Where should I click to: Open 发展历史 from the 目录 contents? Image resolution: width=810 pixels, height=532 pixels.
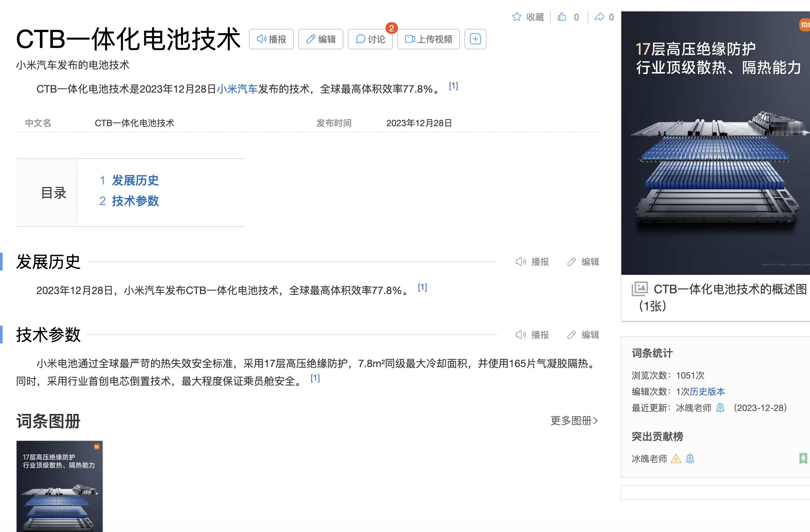tap(135, 181)
